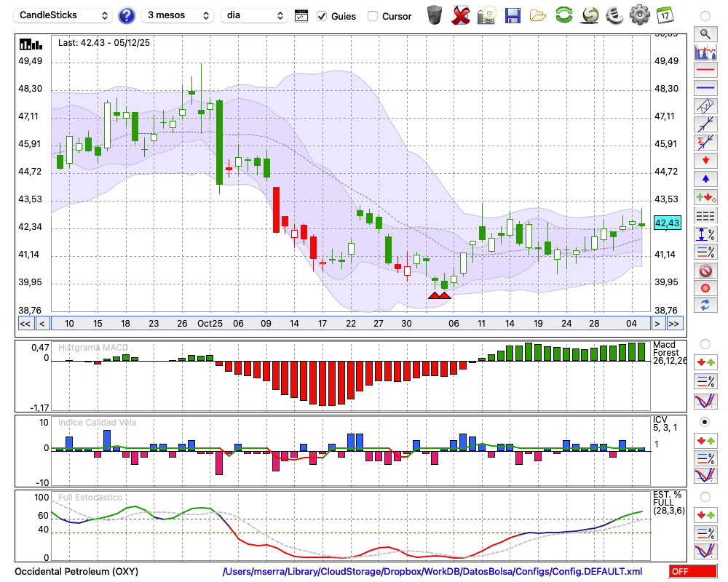Select the radio button beside Full Estocastico panel

pos(705,497)
